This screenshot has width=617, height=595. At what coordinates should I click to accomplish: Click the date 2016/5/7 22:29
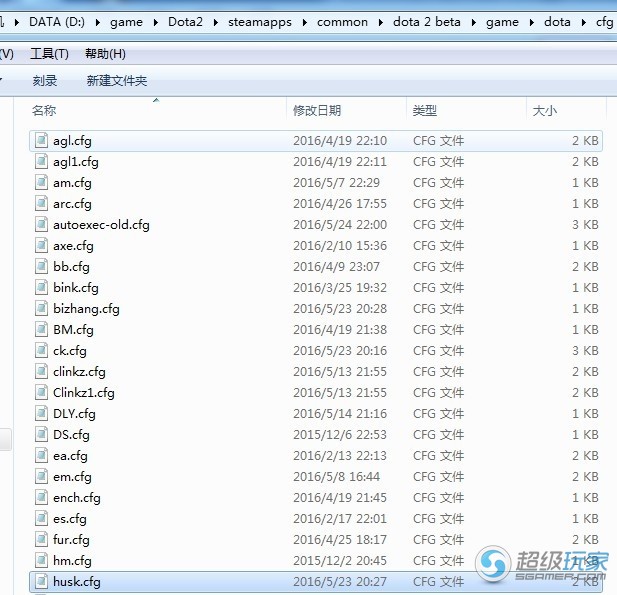tap(336, 183)
